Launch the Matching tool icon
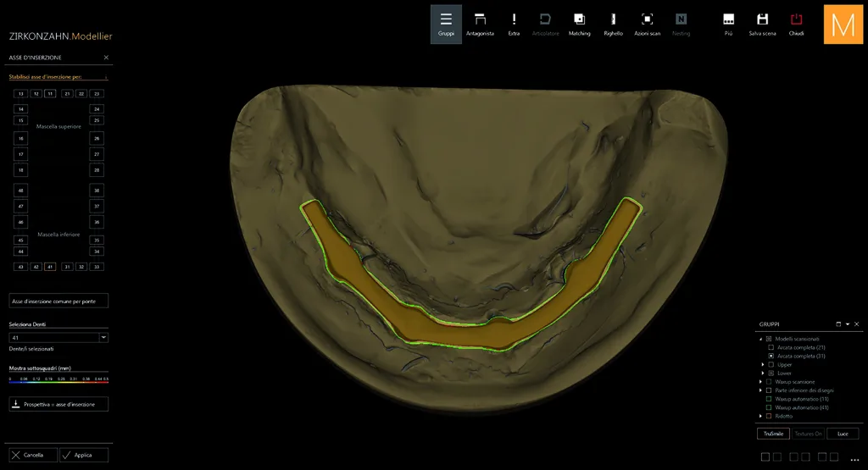868x470 pixels. coord(579,24)
